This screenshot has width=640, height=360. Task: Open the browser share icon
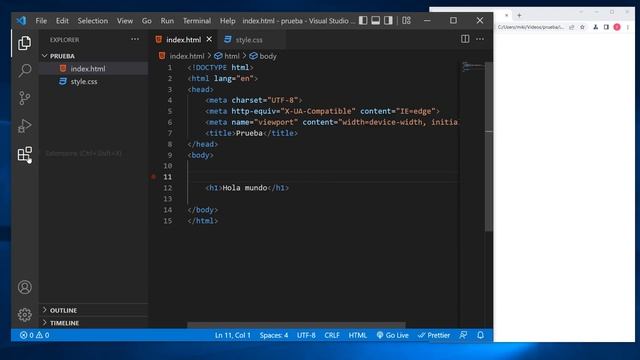tap(571, 27)
